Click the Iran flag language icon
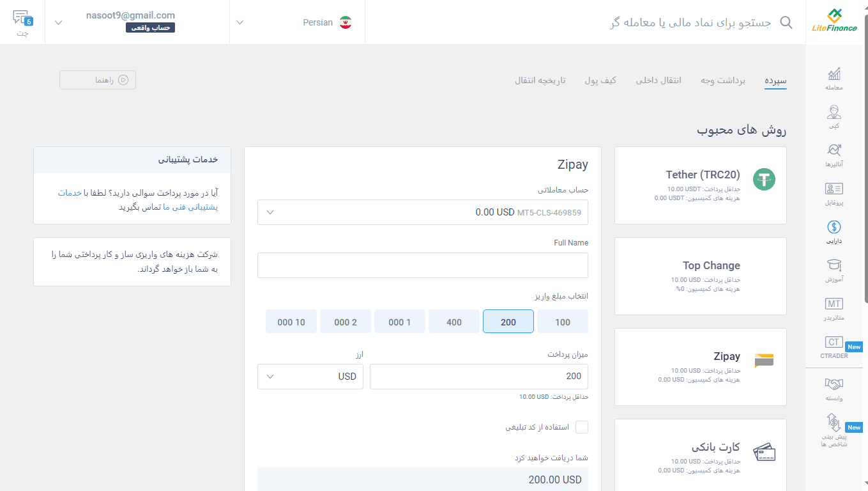This screenshot has width=868, height=491. point(345,22)
